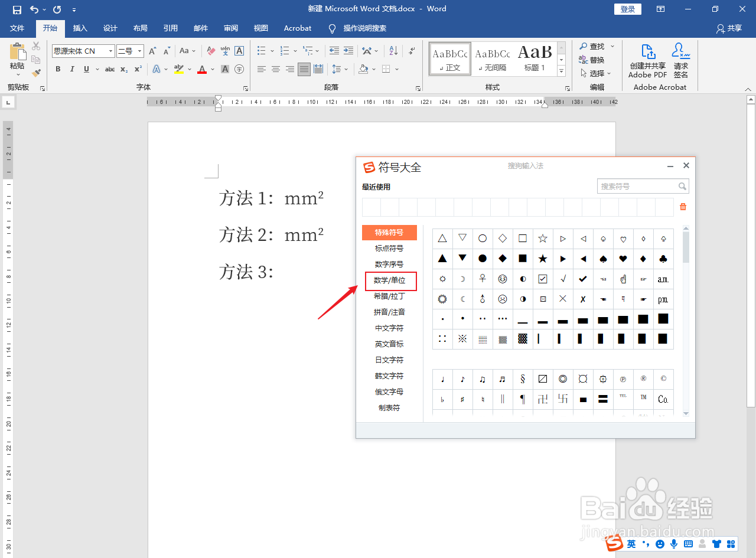
Task: Click the superscript formatting icon
Action: 137,69
